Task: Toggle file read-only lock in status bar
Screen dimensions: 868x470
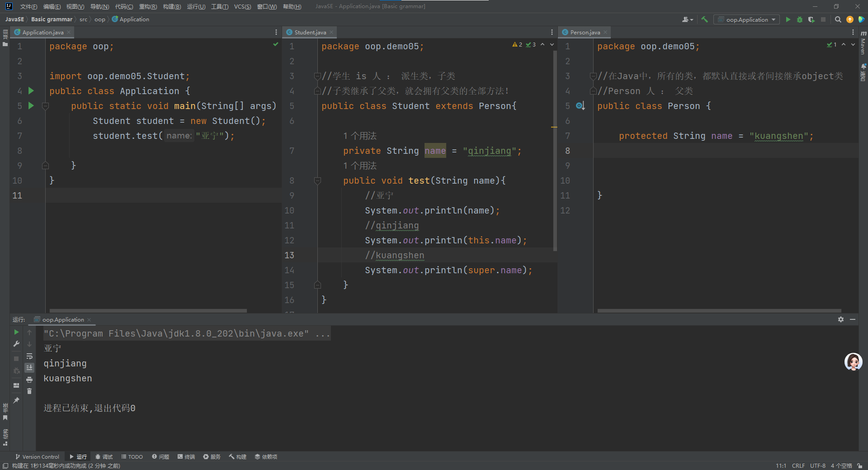Action: pos(859,466)
